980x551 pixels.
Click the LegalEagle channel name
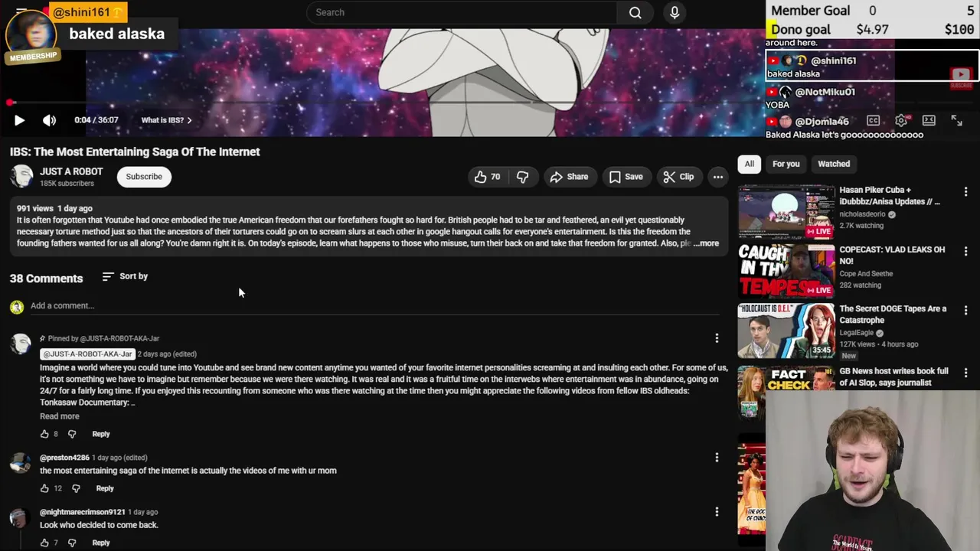(x=857, y=333)
